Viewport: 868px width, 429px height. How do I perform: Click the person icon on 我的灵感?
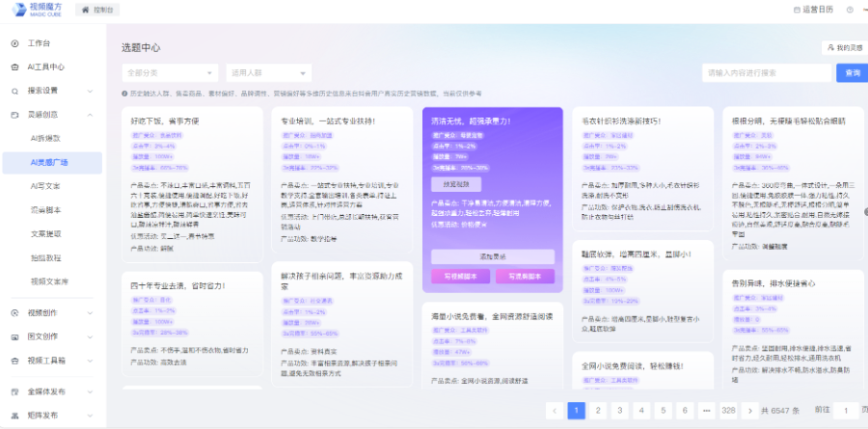coord(830,48)
